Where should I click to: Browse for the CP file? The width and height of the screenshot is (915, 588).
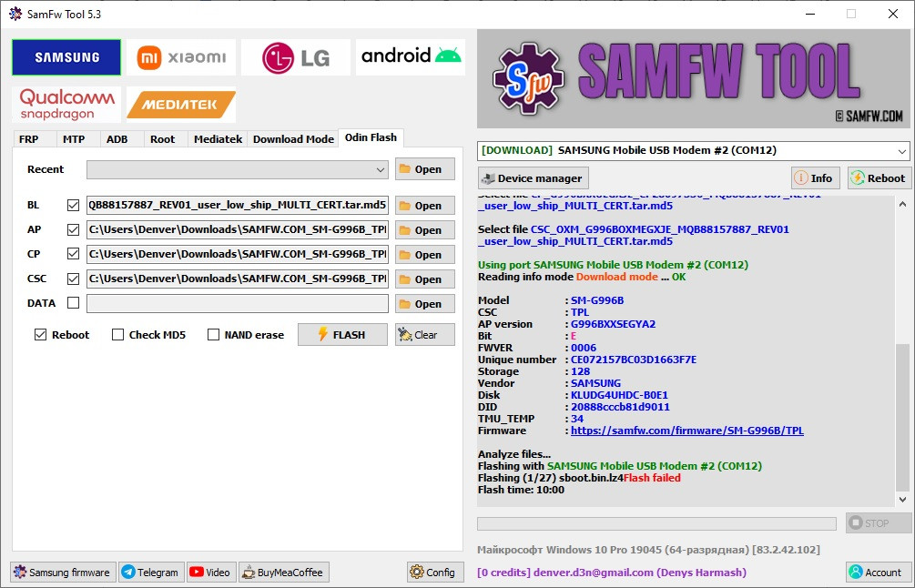(x=425, y=254)
